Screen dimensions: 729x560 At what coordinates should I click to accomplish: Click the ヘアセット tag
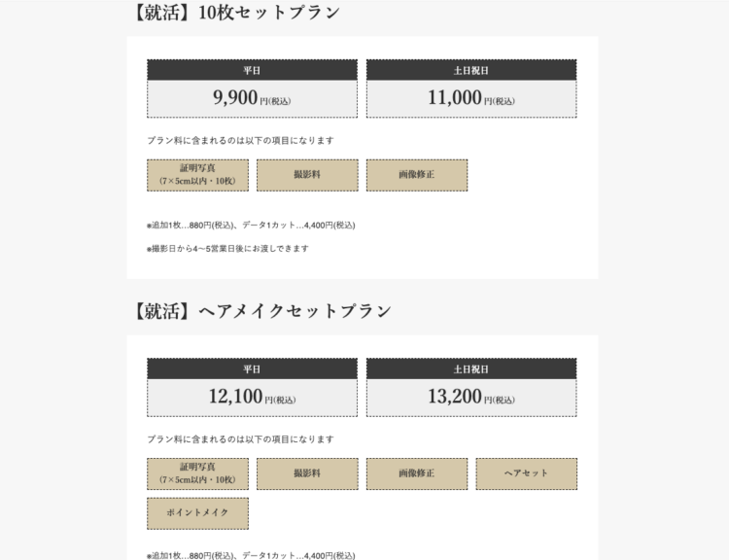(526, 473)
